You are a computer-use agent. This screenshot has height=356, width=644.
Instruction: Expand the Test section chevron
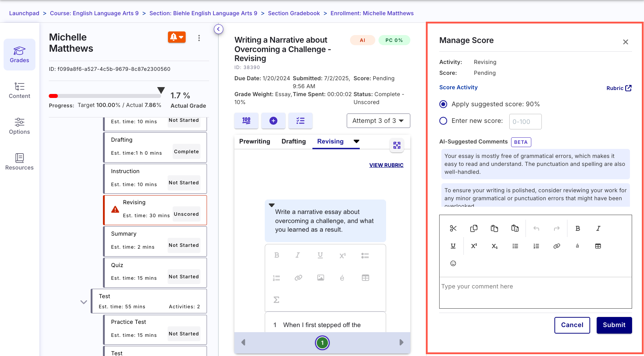84,302
